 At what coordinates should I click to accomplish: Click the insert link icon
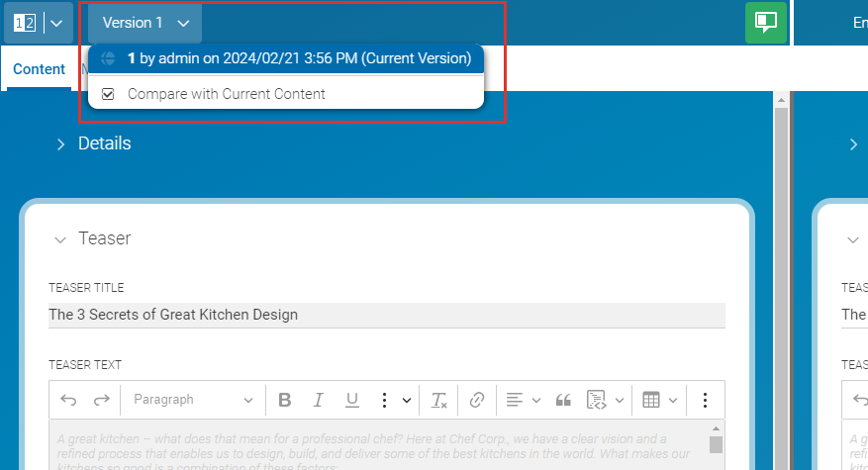point(477,400)
